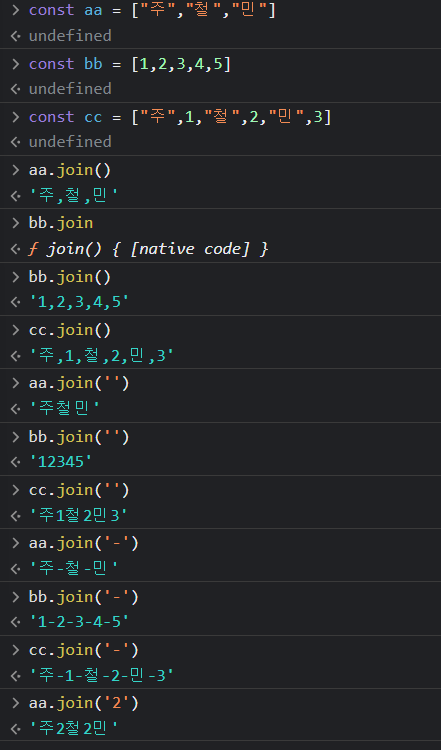Click the return arrow before '주,철,민'
Image resolution: width=441 pixels, height=750 pixels.
[15, 196]
